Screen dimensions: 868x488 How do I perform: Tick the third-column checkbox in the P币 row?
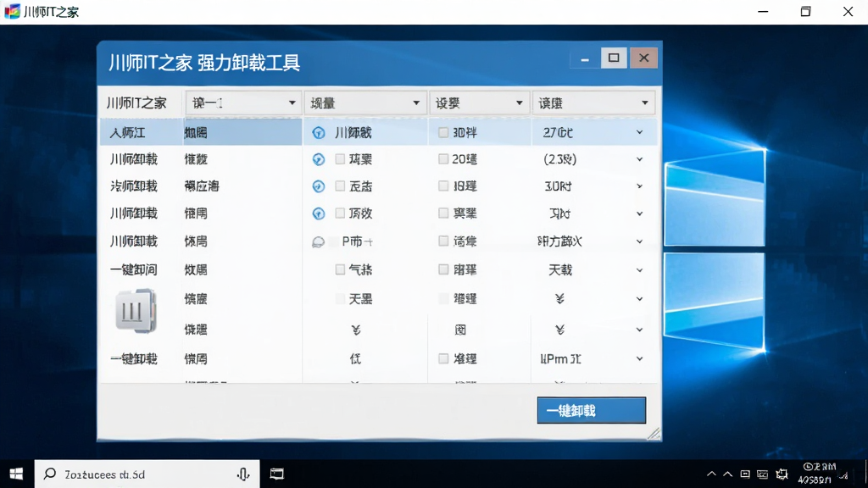pos(442,241)
